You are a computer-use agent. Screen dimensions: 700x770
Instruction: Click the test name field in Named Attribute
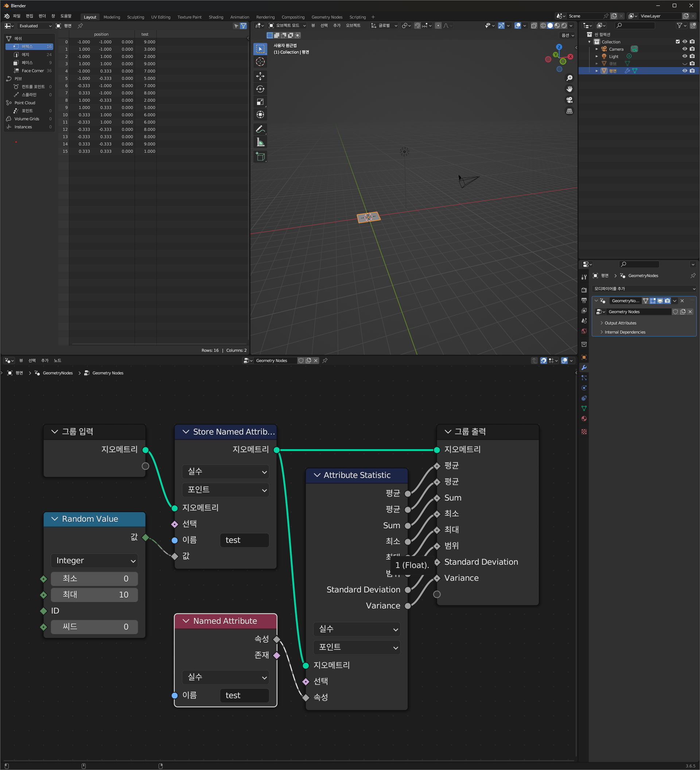pyautogui.click(x=244, y=695)
